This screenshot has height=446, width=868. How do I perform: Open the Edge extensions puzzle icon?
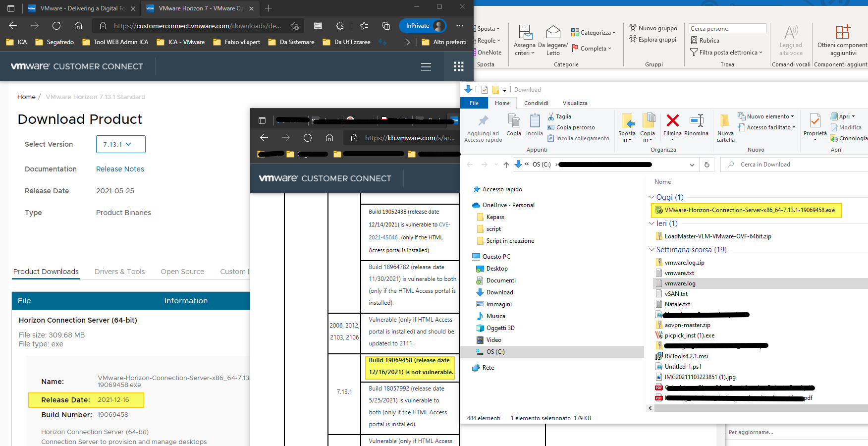pyautogui.click(x=340, y=26)
